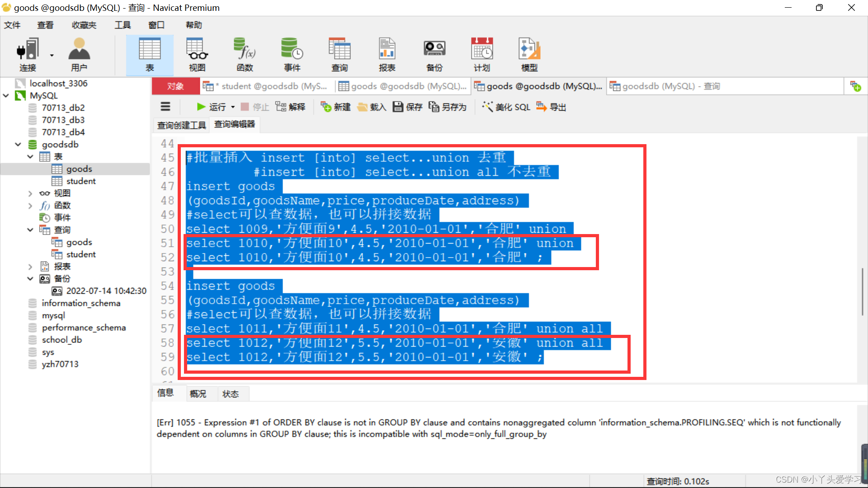This screenshot has width=868, height=488.
Task: Open the 计划 (Schedule) toolbar icon
Action: (x=482, y=55)
